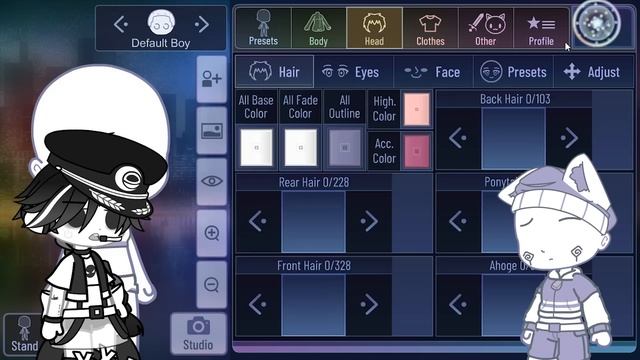Click the Acc. Color label
640x360 pixels.
click(384, 151)
